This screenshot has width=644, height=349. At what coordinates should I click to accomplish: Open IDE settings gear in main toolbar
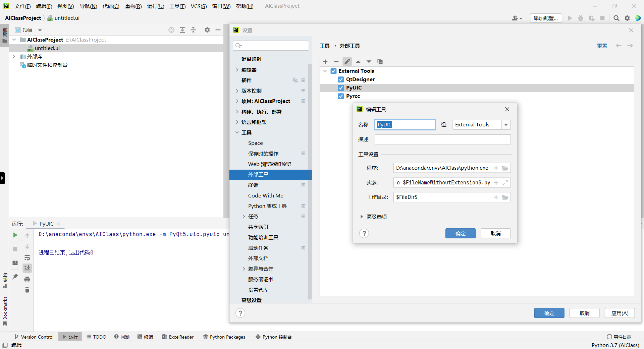[x=627, y=18]
